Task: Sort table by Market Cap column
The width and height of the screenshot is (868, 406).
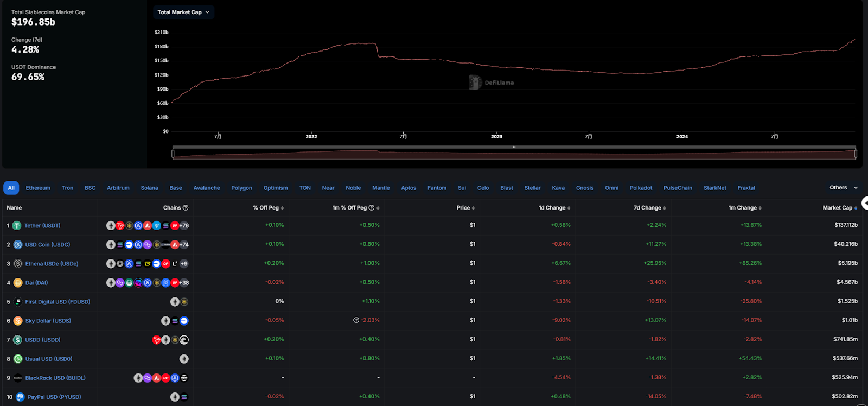Action: tap(839, 208)
